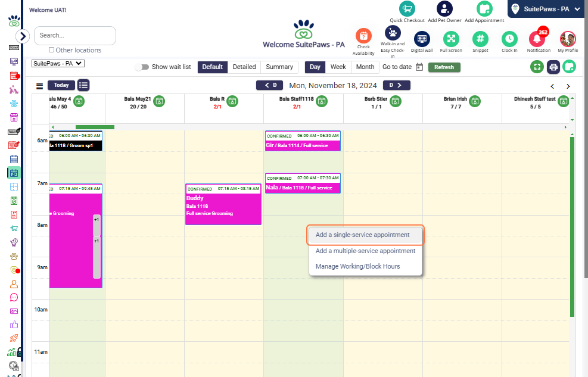Screen dimensions: 588x377
Task: Show previous staff columns arrow
Action: 552,86
